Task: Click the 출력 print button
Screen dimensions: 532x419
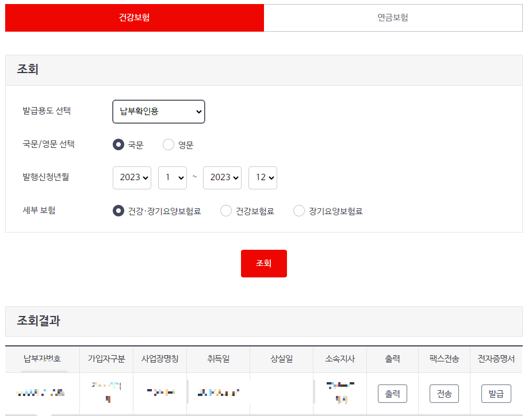Action: pyautogui.click(x=393, y=394)
